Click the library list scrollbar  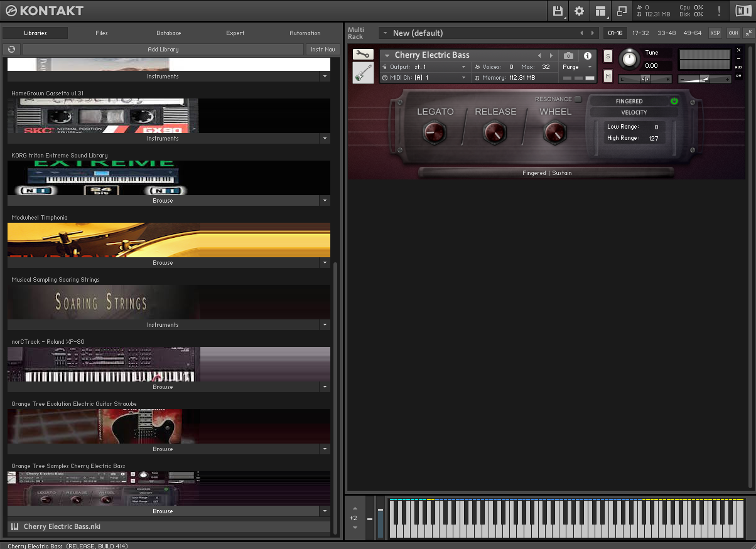[x=335, y=399]
